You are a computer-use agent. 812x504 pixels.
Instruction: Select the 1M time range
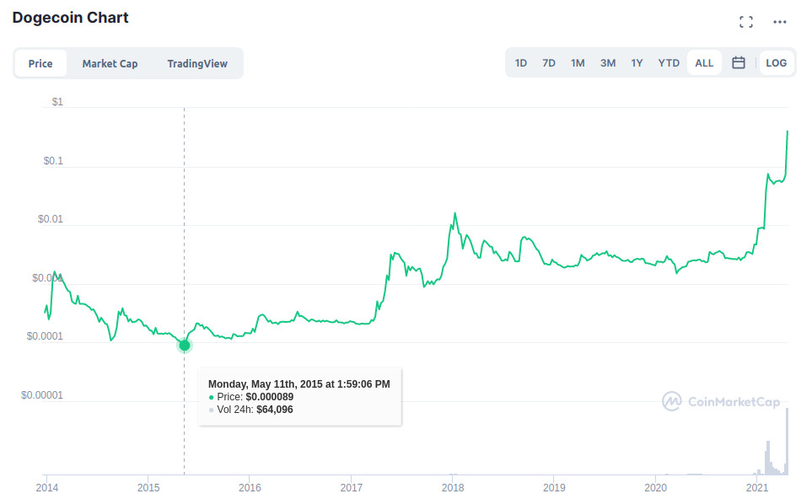point(578,63)
